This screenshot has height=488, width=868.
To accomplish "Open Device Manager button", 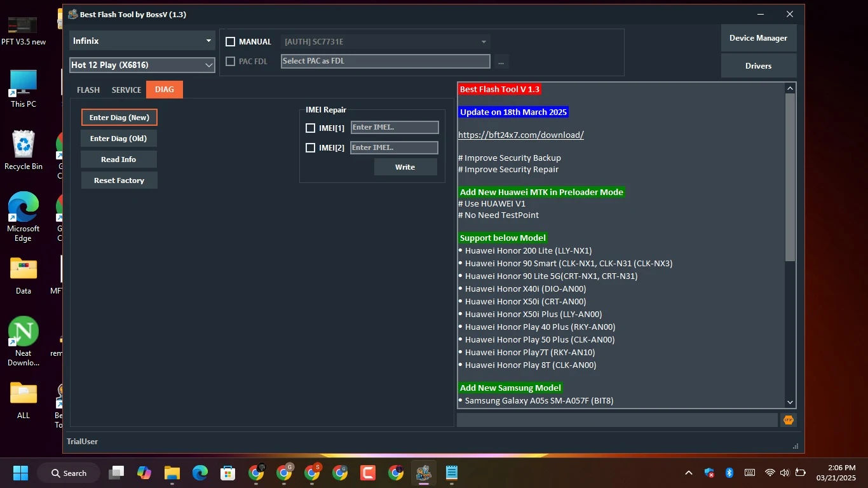I will (759, 38).
